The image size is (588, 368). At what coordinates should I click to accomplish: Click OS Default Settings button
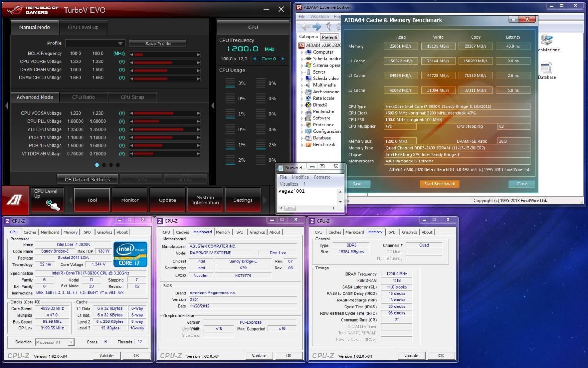[x=87, y=179]
